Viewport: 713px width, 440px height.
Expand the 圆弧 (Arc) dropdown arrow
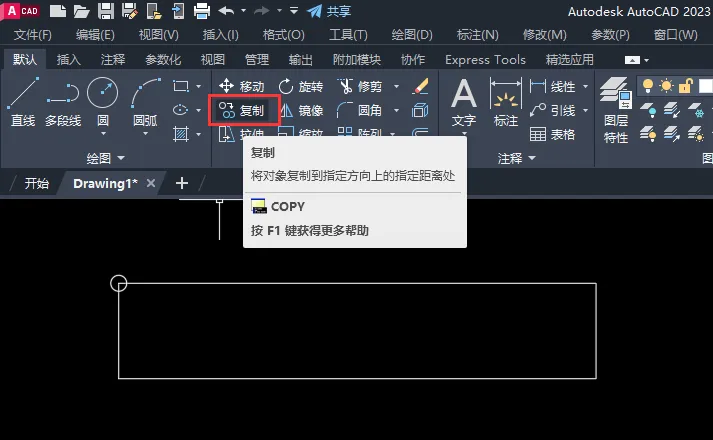click(146, 134)
